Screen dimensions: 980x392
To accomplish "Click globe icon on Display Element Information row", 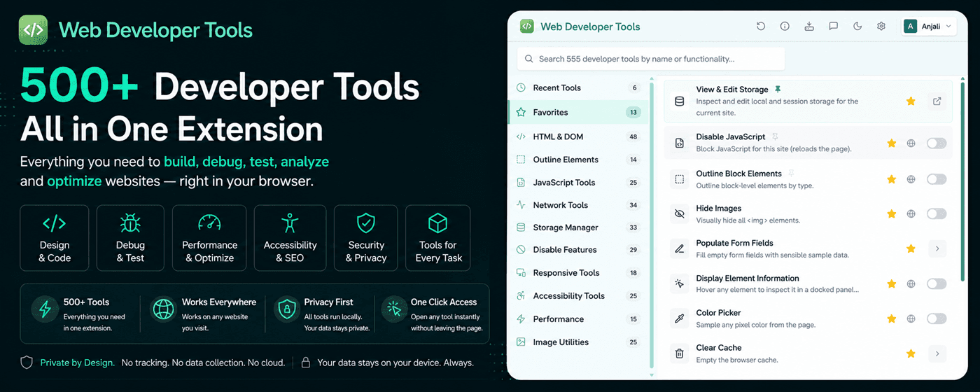I will (x=911, y=283).
